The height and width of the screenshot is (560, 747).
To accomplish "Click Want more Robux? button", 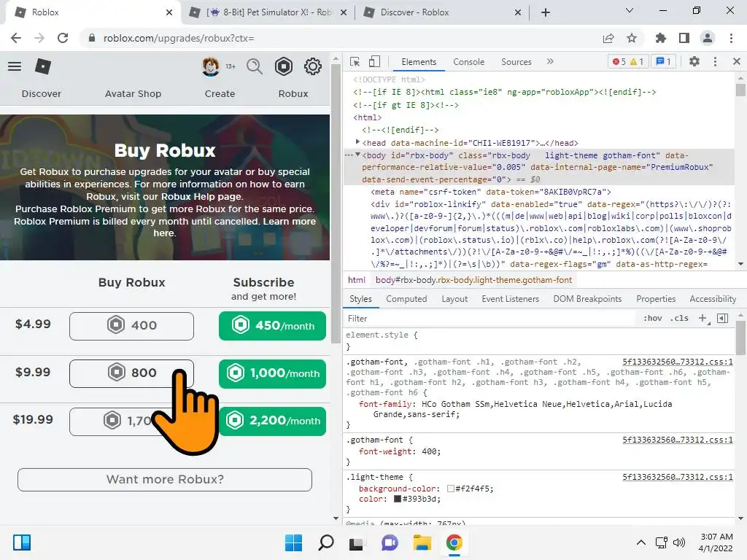I will pyautogui.click(x=165, y=480).
